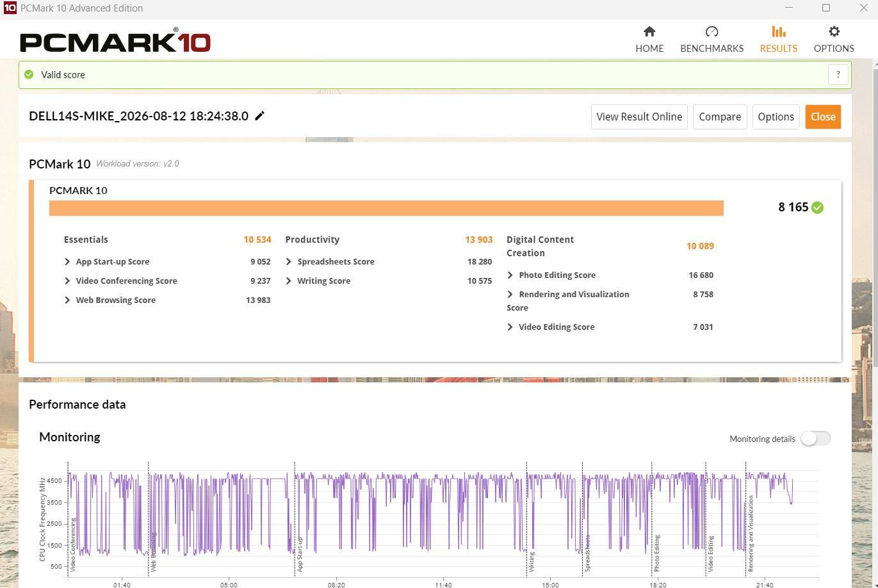Expand Spreadsheets Score details

pyautogui.click(x=289, y=261)
